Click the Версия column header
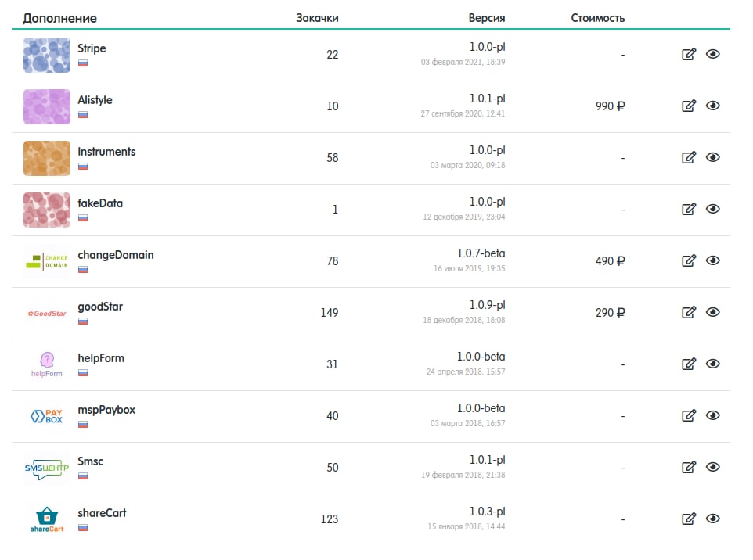This screenshot has height=560, width=753. point(486,18)
